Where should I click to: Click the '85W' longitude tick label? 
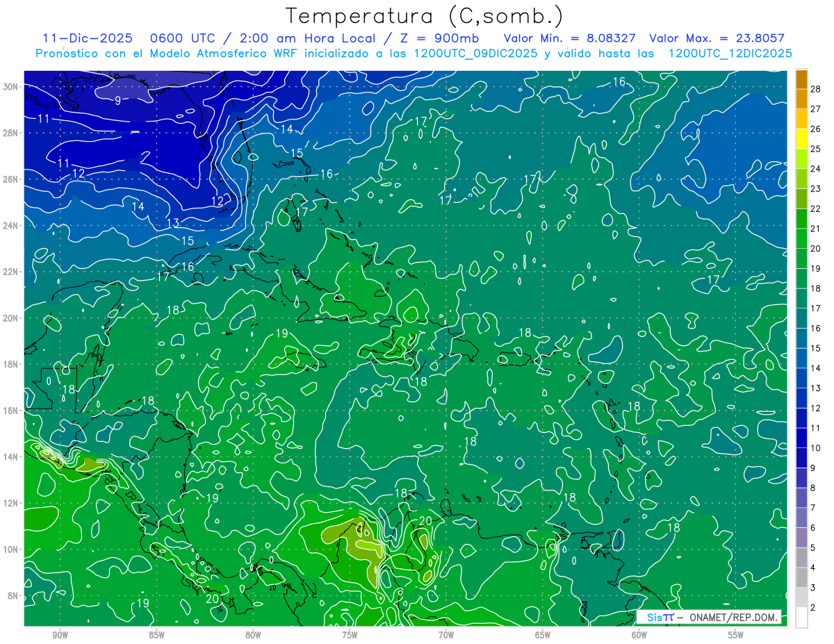pyautogui.click(x=156, y=635)
